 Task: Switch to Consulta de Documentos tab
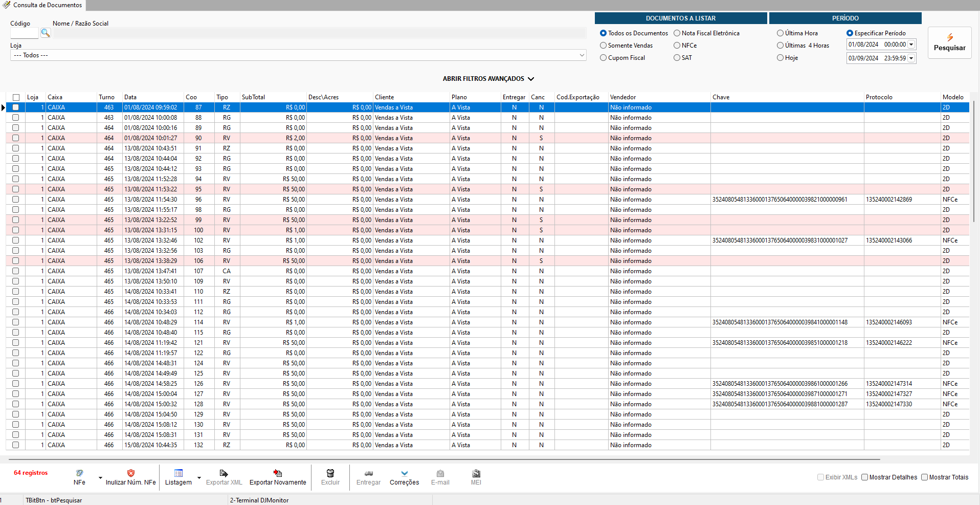(x=43, y=5)
